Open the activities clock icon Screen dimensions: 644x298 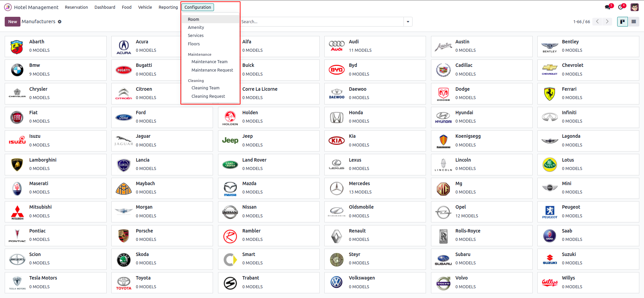tap(621, 7)
